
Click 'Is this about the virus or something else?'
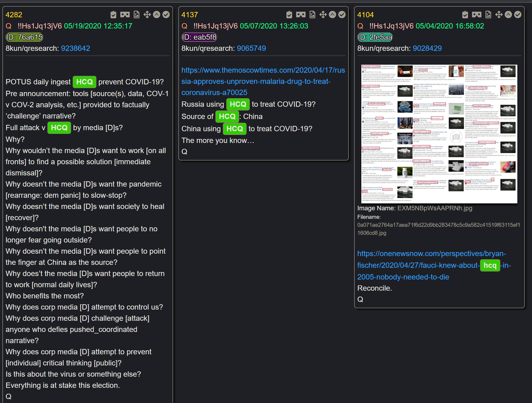coord(73,374)
